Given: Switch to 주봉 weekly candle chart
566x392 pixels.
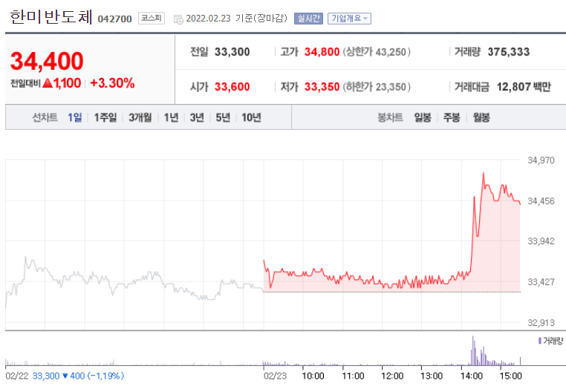Looking at the screenshot, I should tap(452, 117).
